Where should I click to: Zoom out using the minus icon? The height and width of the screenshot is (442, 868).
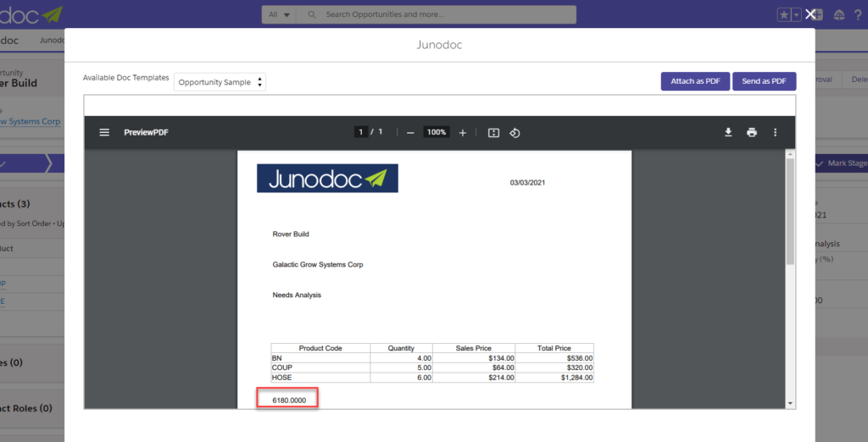coord(410,133)
